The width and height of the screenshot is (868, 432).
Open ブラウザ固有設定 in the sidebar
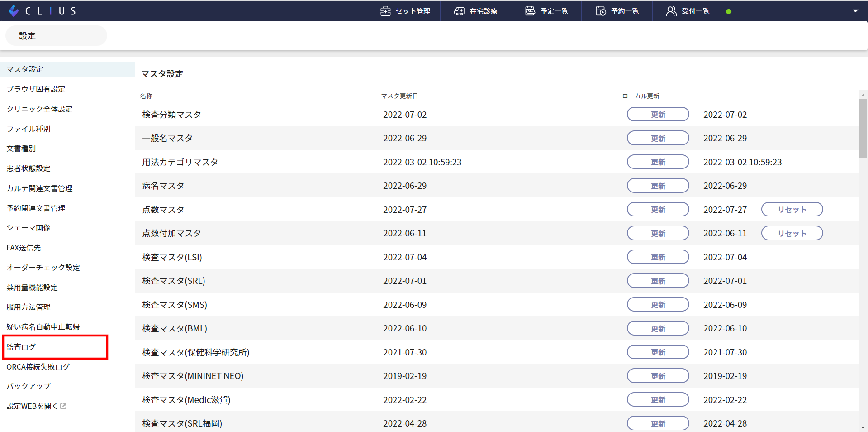(36, 89)
